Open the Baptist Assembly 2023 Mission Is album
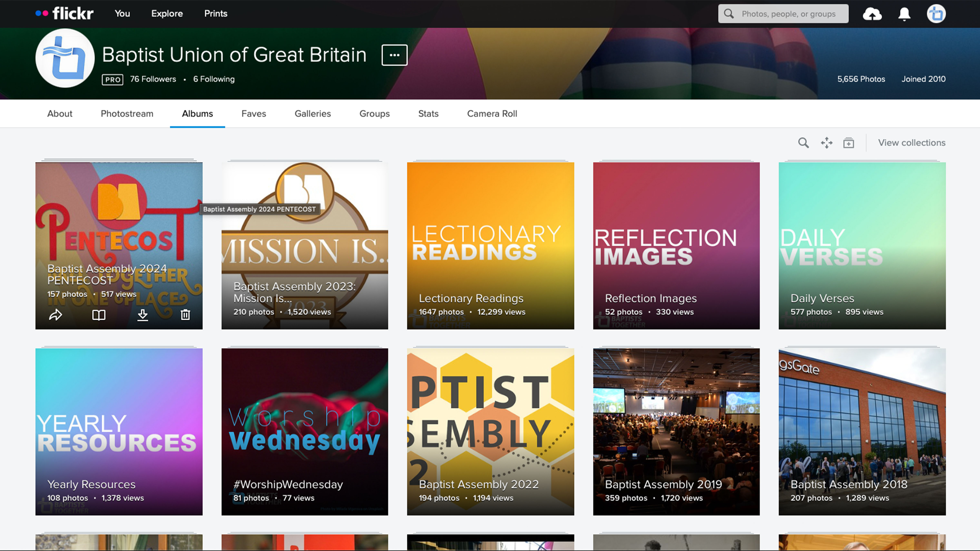This screenshot has height=551, width=980. pos(305,246)
